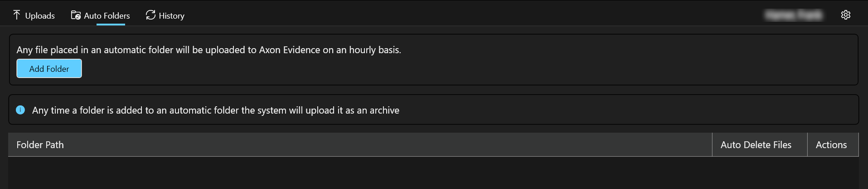
Task: Click divider between Folder Path and Auto Delete Files
Action: 712,145
